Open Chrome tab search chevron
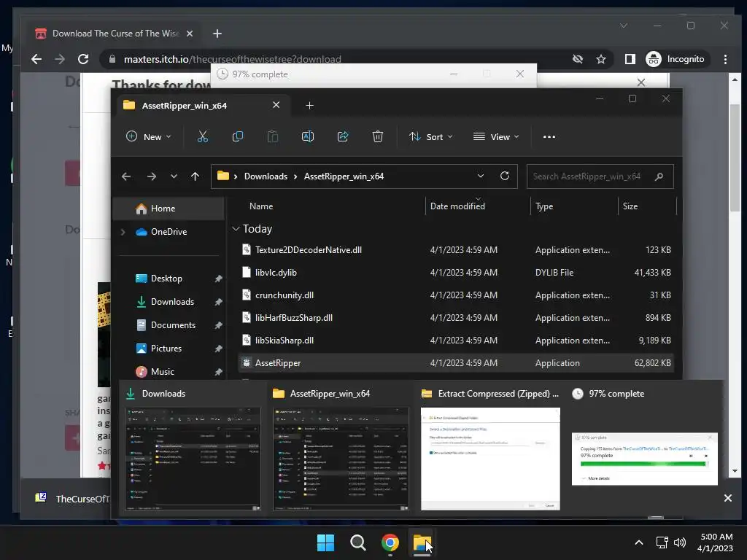This screenshot has width=747, height=560. [x=624, y=26]
